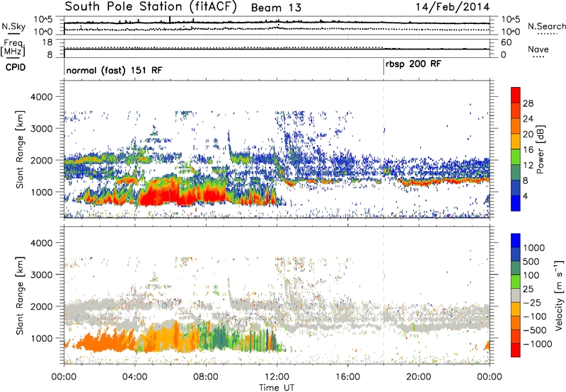Select the "4" Power colorbar tick label

pos(526,196)
